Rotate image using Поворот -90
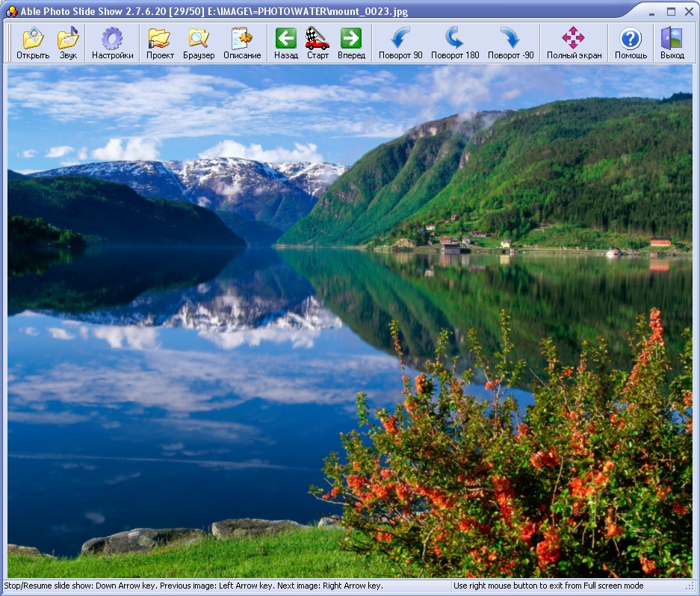Viewport: 700px width, 596px height. (x=511, y=43)
